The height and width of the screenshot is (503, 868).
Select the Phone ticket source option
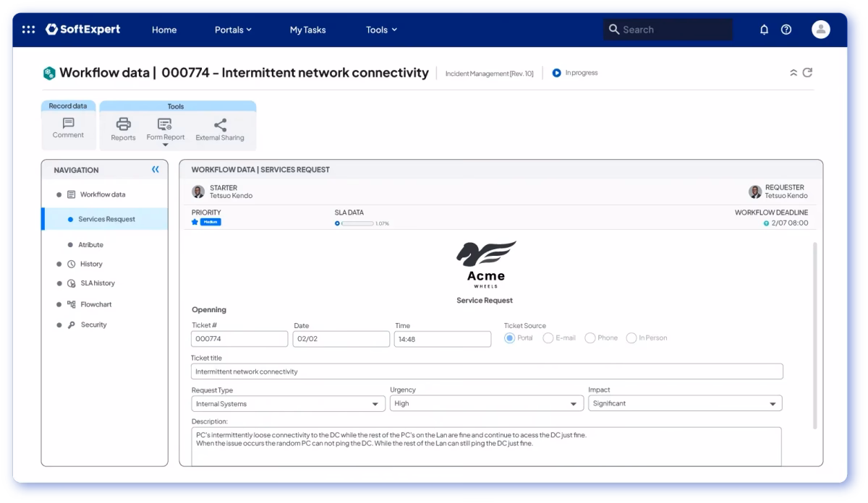point(590,338)
